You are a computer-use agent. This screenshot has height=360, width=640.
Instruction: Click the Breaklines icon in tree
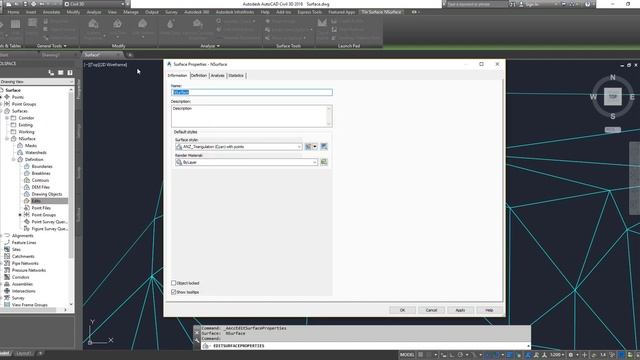[27, 173]
